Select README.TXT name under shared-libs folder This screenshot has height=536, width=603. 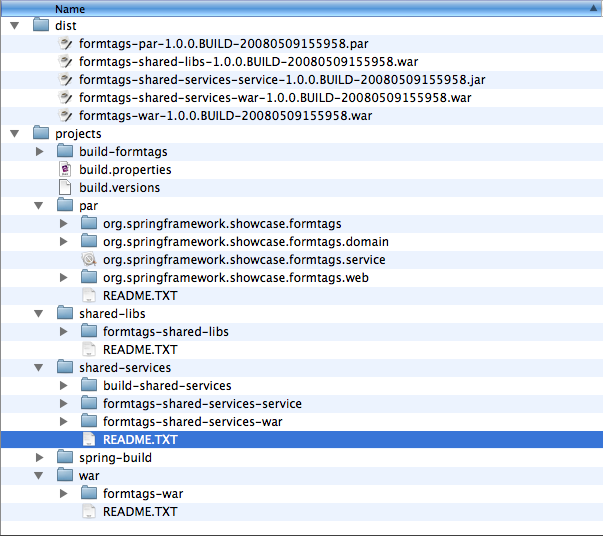(140, 350)
